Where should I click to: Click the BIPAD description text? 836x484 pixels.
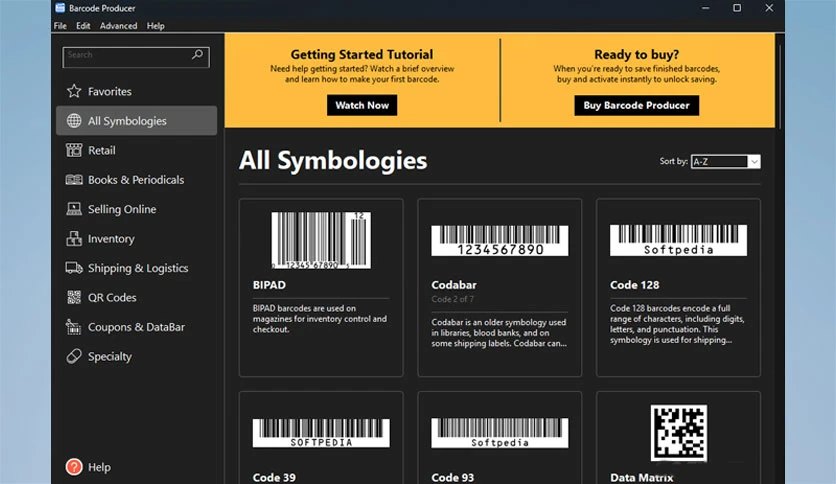320,319
